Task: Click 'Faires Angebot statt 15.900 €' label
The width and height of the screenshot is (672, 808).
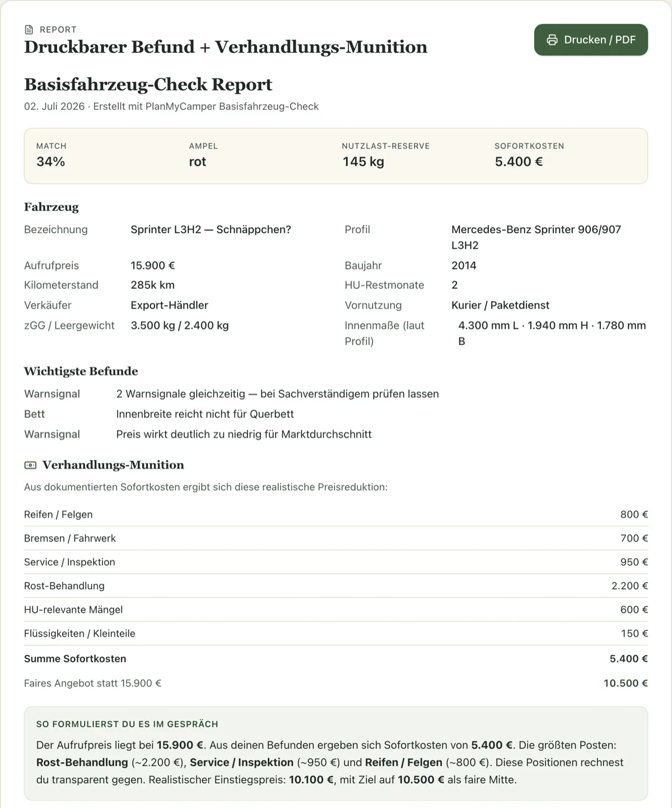Action: (x=92, y=684)
